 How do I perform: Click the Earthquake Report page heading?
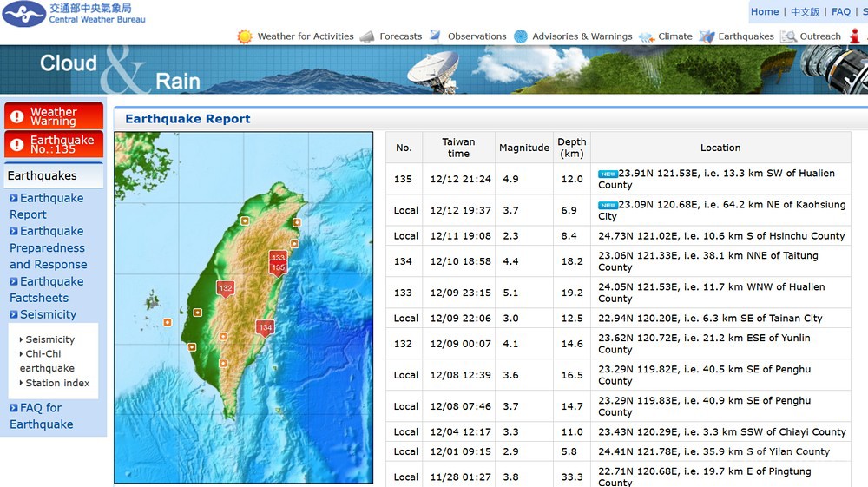click(x=187, y=119)
